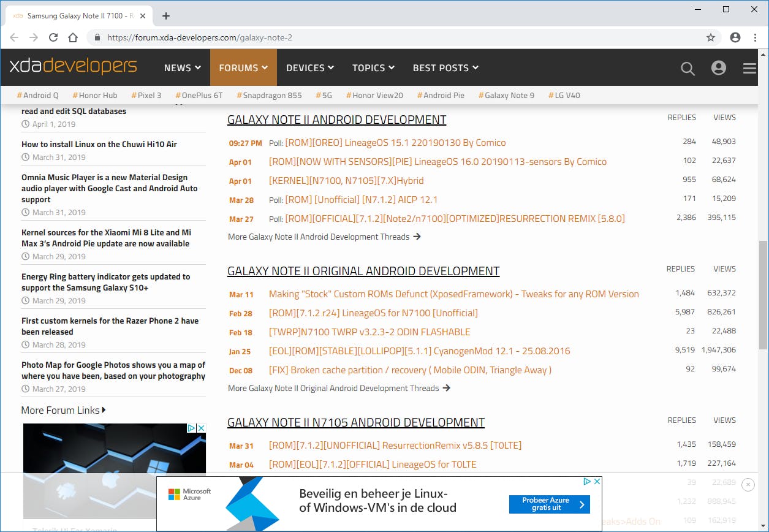
Task: Open the Chrome profile avatar icon
Action: (x=735, y=37)
